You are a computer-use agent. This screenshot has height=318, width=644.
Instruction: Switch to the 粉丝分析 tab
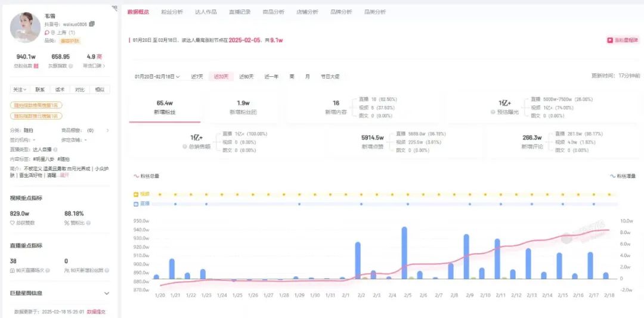[172, 12]
